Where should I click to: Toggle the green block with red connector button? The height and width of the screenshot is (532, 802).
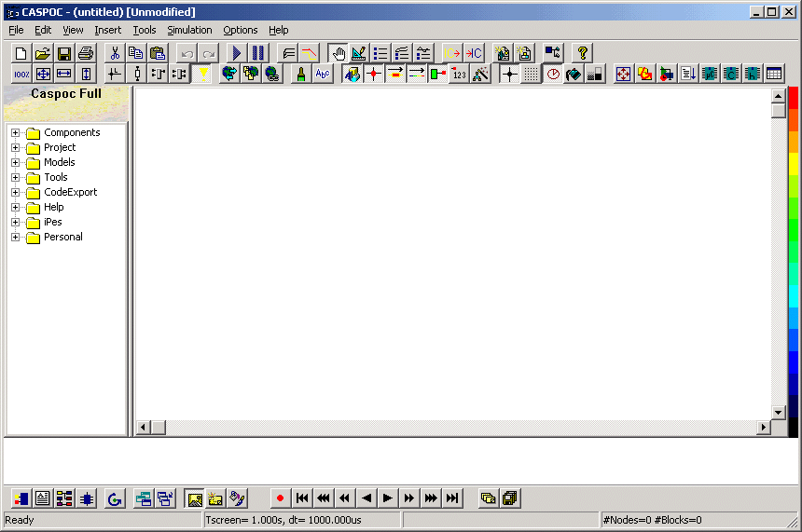coord(437,75)
